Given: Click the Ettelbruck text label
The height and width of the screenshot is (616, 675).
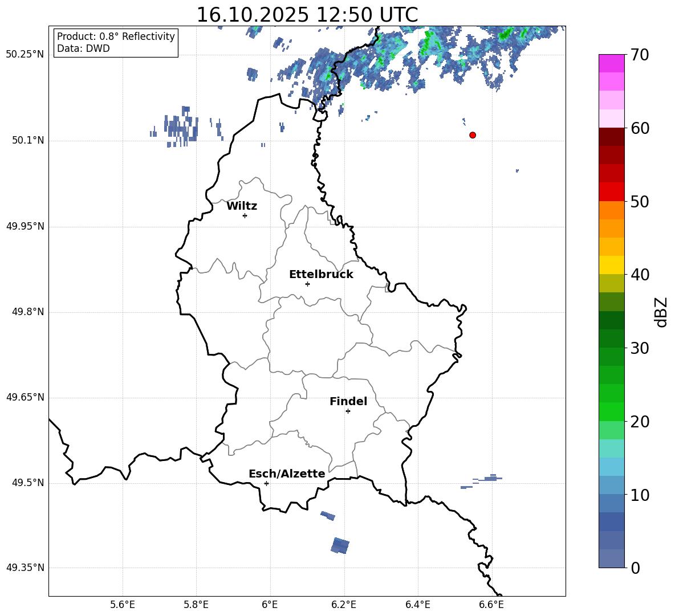Looking at the screenshot, I should coord(321,274).
